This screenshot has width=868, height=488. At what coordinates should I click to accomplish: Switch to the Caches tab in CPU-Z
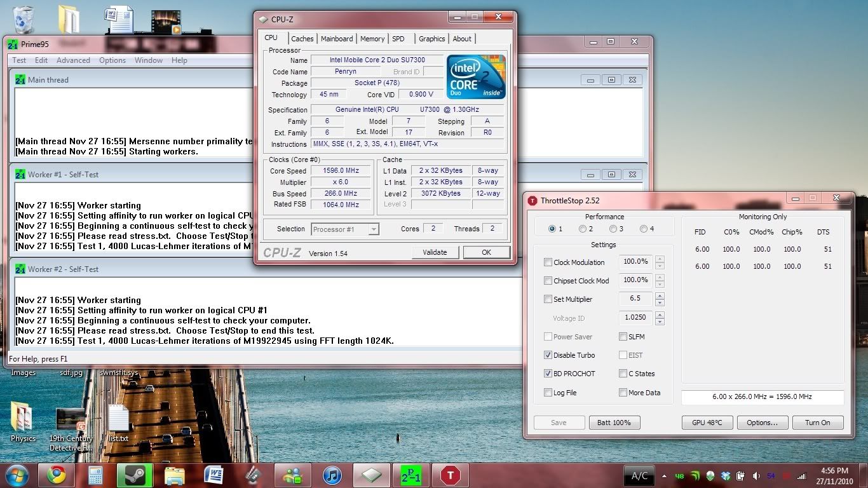302,39
